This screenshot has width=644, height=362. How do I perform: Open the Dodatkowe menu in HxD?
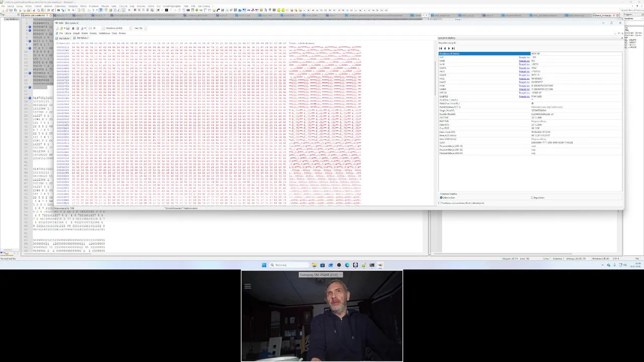[104, 33]
